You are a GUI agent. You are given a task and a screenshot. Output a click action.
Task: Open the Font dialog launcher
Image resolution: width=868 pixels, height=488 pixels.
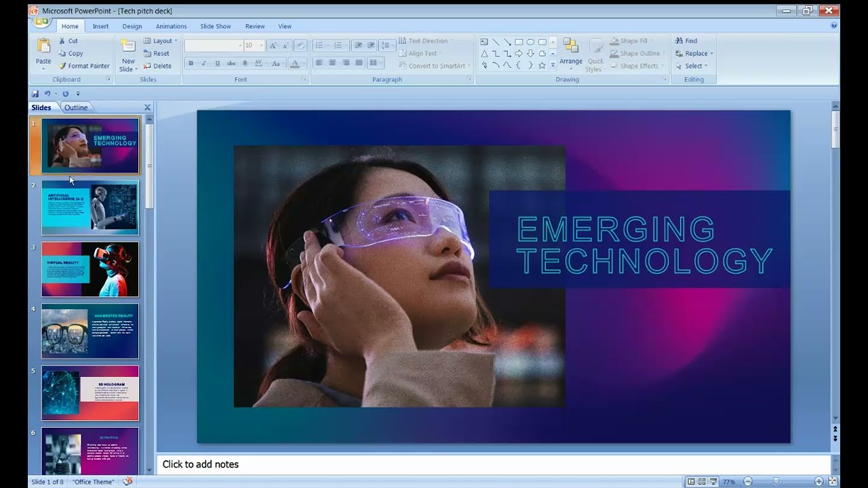(304, 79)
